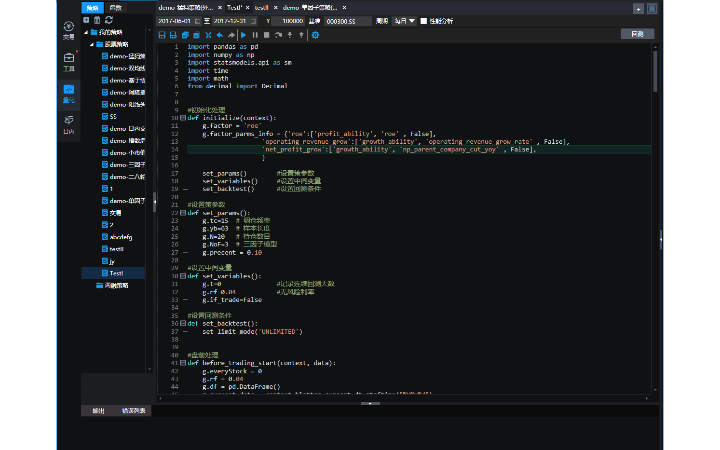The height and width of the screenshot is (450, 720).
Task: Click the Copy icon in the editor toolbar
Action: click(185, 35)
